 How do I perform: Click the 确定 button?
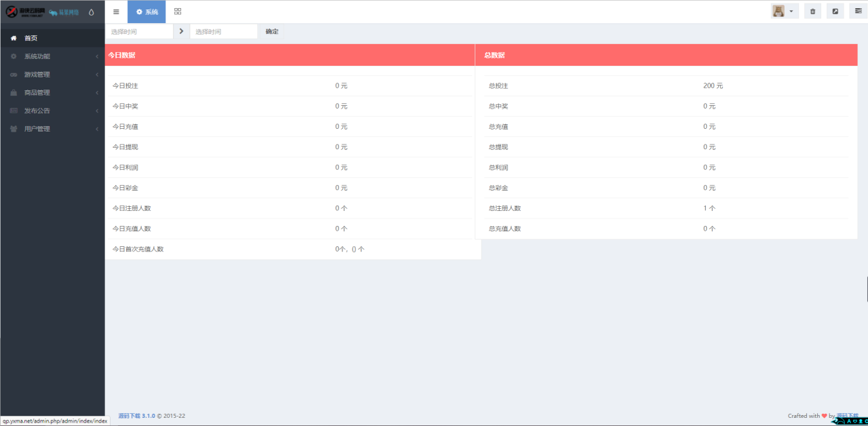(272, 31)
